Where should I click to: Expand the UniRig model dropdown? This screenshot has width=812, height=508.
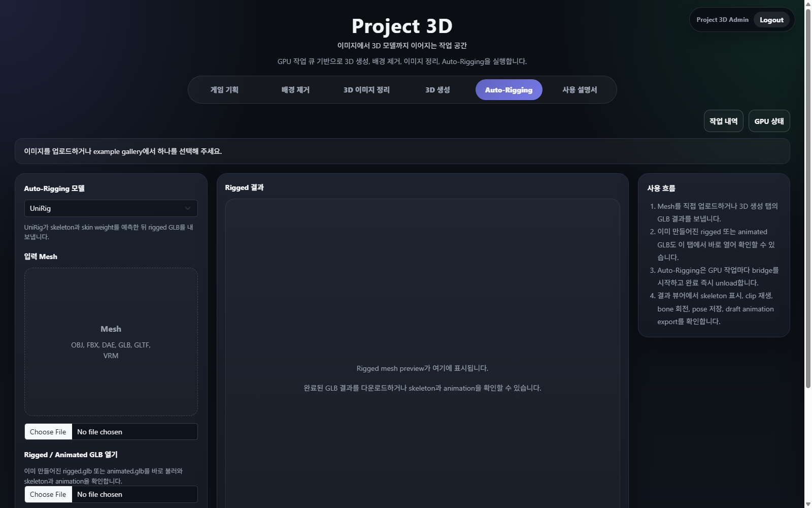click(x=111, y=208)
